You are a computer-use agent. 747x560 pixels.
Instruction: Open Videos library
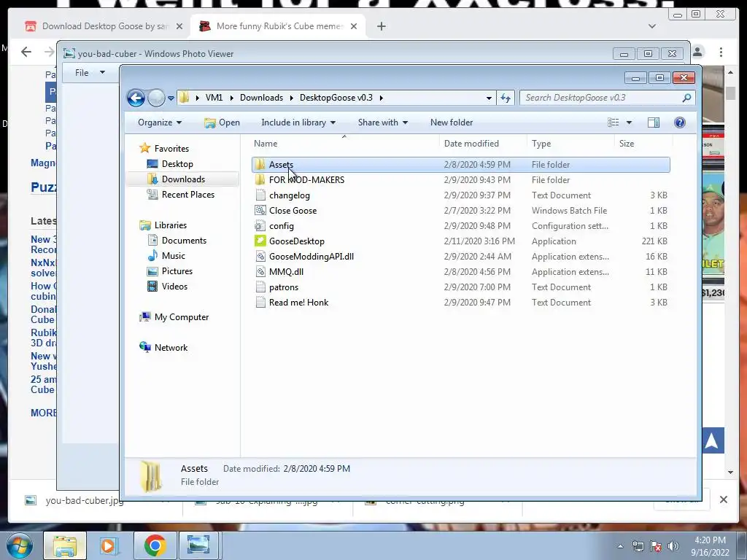point(174,286)
